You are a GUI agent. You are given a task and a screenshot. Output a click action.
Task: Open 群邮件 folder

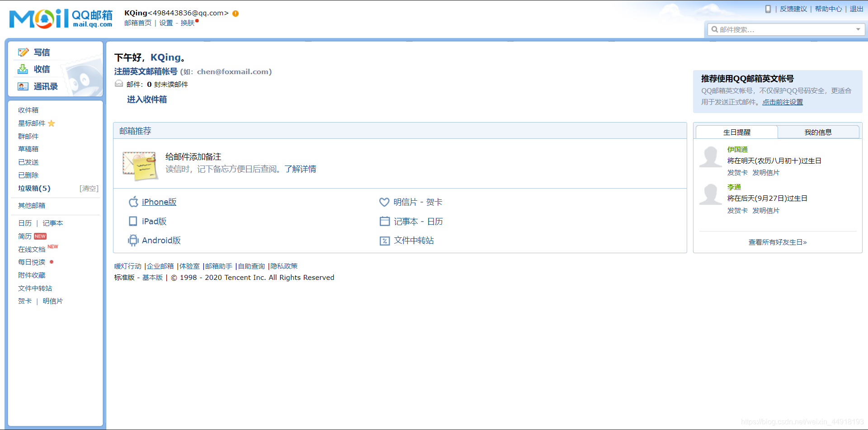(28, 136)
